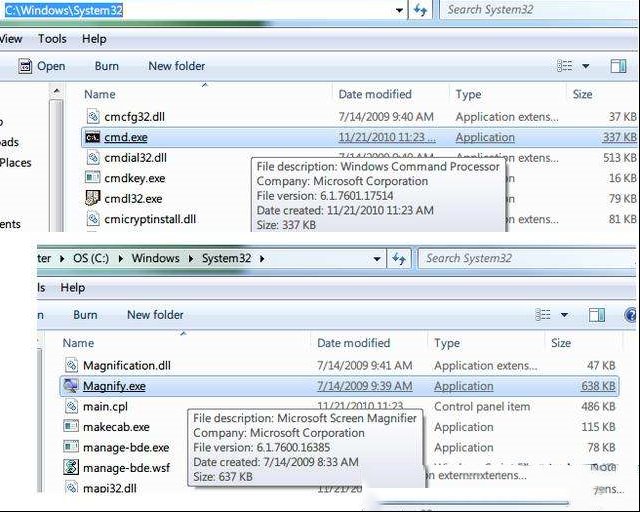Click the cmcfg32.dll file icon

tap(93, 116)
